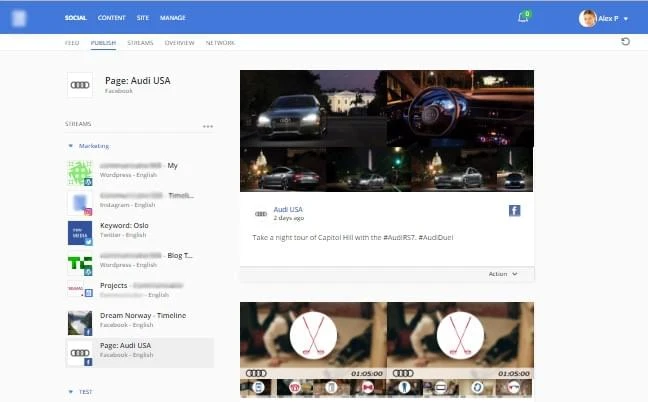Screen dimensions: 648x402
Task: Open the Streams three-dot options menu
Action: point(208,126)
